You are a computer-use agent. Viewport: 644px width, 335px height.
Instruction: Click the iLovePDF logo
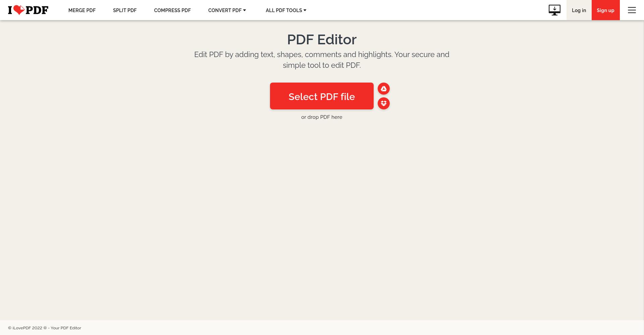[28, 10]
